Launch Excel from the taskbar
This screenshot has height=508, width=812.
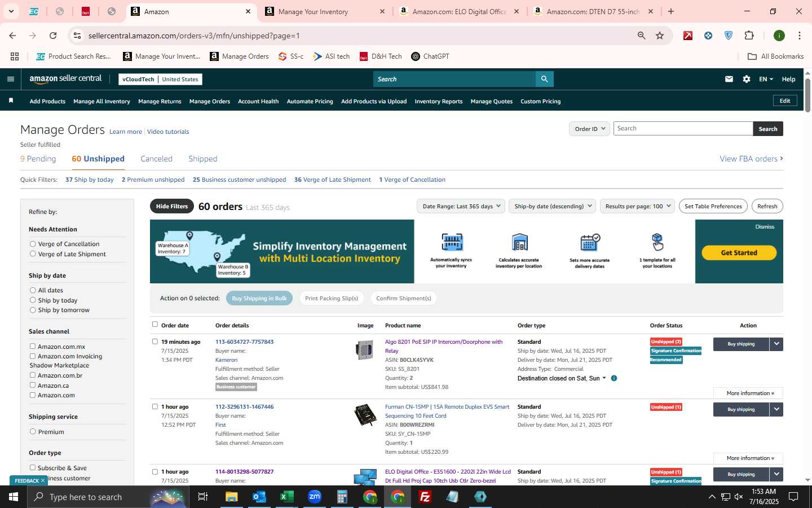[x=287, y=497]
